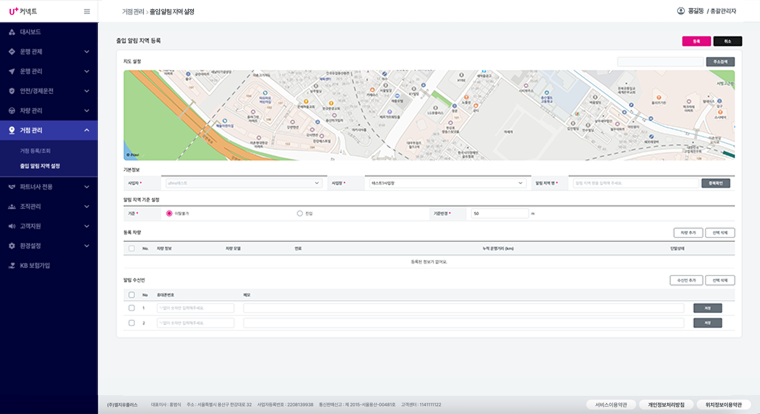Viewport: 760px width, 414px height.
Task: Open the 사업장 dropdown
Action: pyautogui.click(x=447, y=183)
